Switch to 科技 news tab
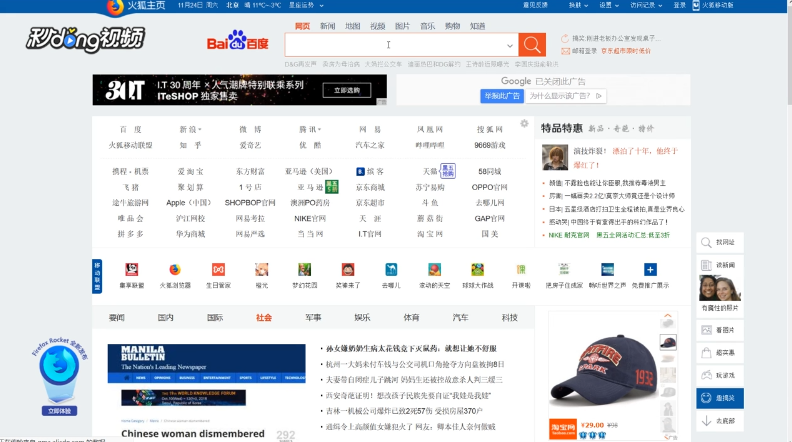Viewport: 792px width, 442px height. pyautogui.click(x=510, y=318)
